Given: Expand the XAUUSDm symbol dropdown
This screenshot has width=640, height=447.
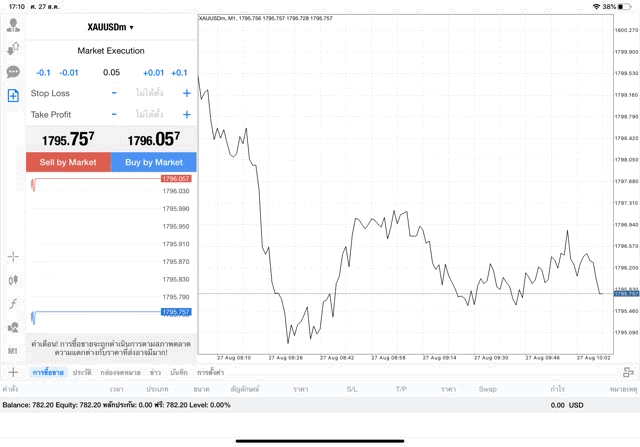Looking at the screenshot, I should 111,27.
